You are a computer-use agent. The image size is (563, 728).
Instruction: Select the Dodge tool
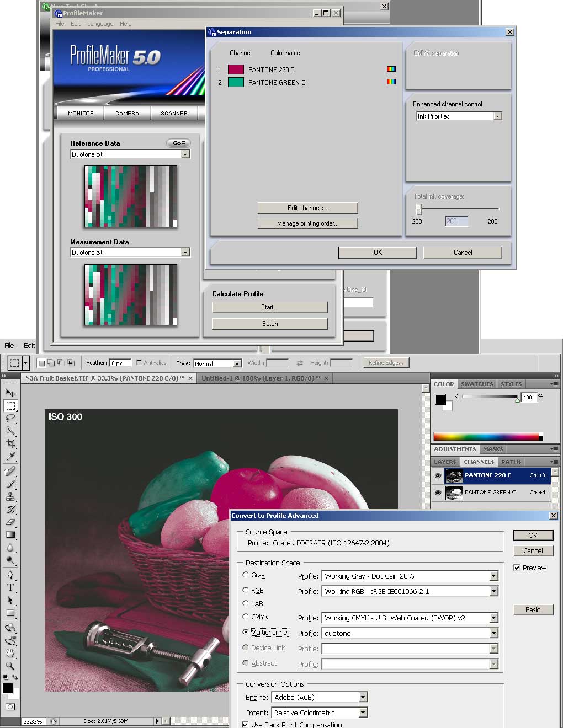click(10, 560)
